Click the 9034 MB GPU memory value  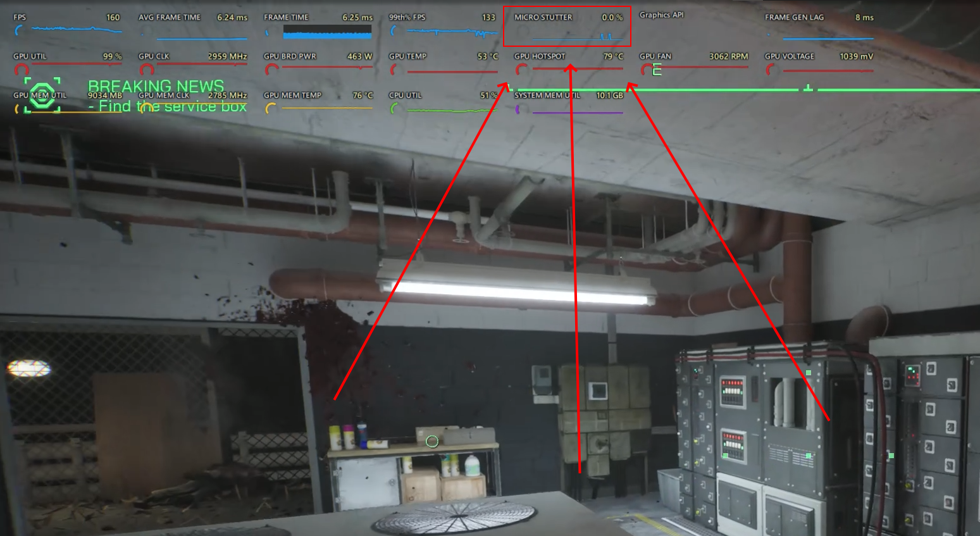click(105, 96)
